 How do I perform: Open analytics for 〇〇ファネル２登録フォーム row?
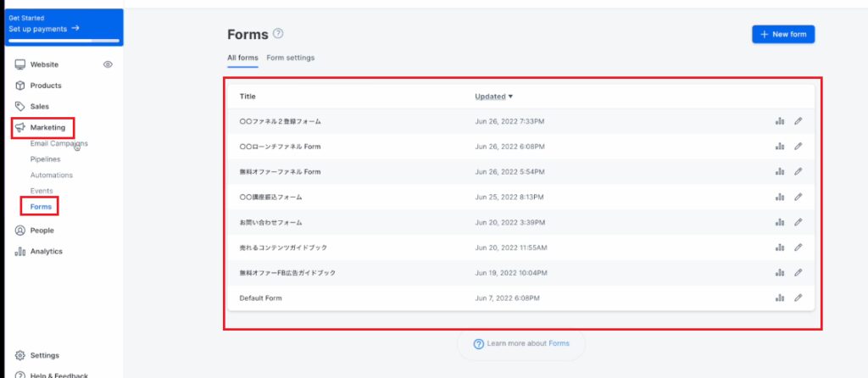780,120
